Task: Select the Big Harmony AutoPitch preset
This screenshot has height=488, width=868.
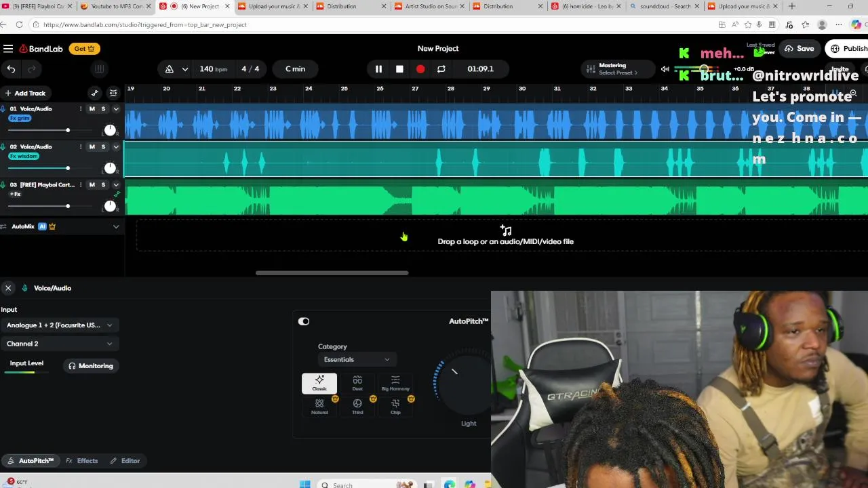Action: pyautogui.click(x=395, y=383)
